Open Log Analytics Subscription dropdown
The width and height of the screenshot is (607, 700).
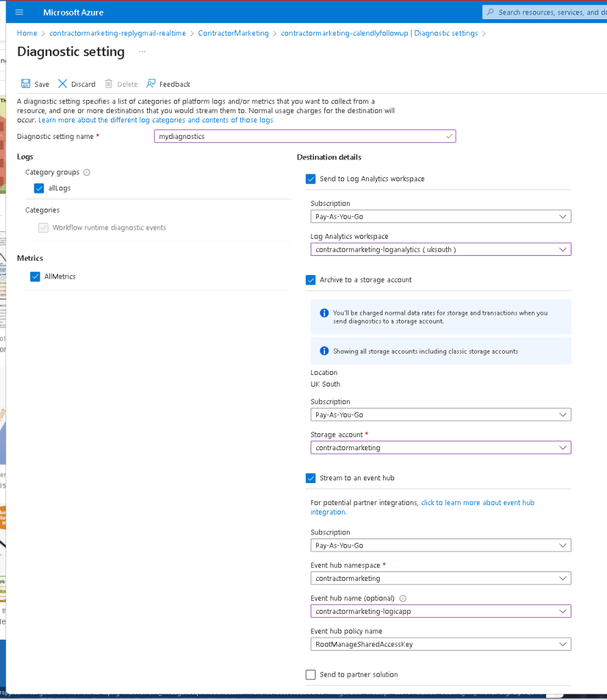pos(441,216)
